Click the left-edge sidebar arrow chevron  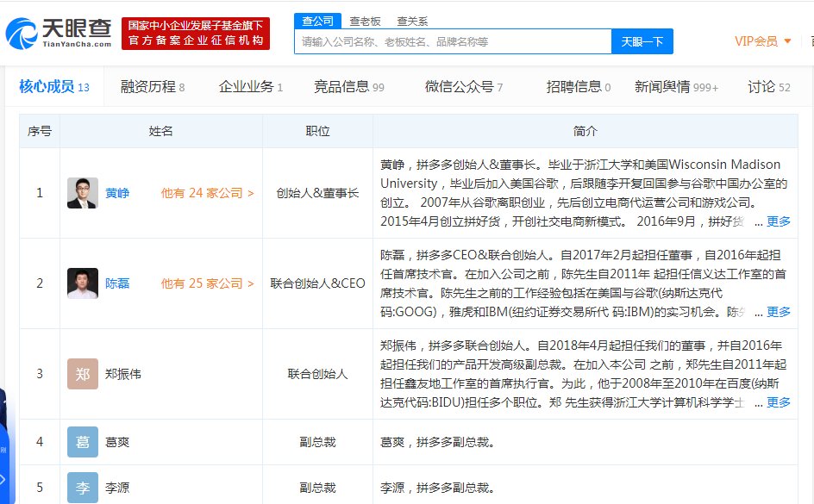[3, 480]
